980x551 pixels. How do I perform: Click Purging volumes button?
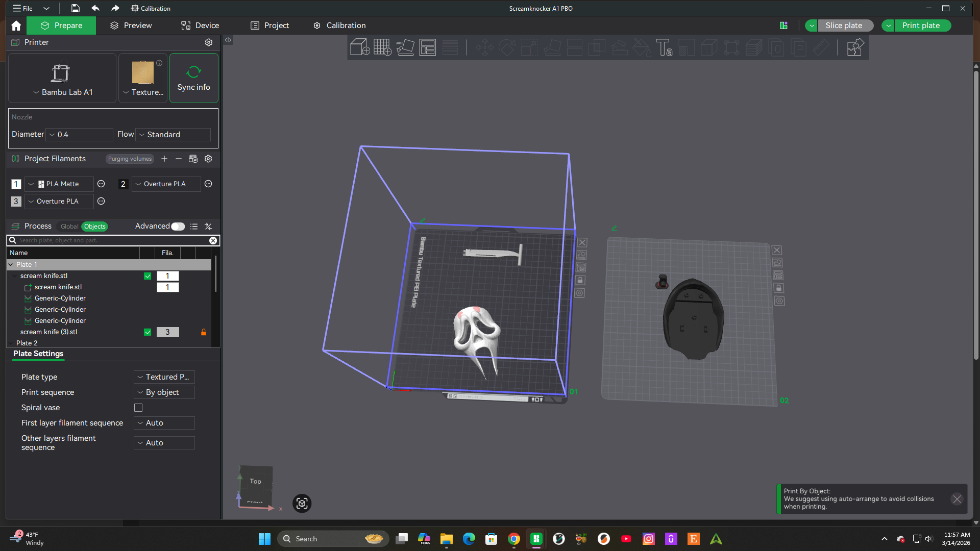pos(130,159)
